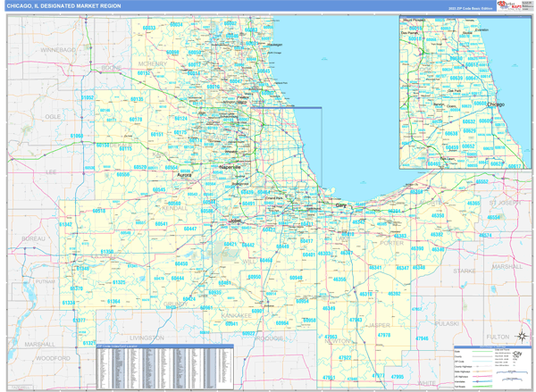Click the JASPER county label
Viewport: 536px width, 392px height.
tap(379, 325)
